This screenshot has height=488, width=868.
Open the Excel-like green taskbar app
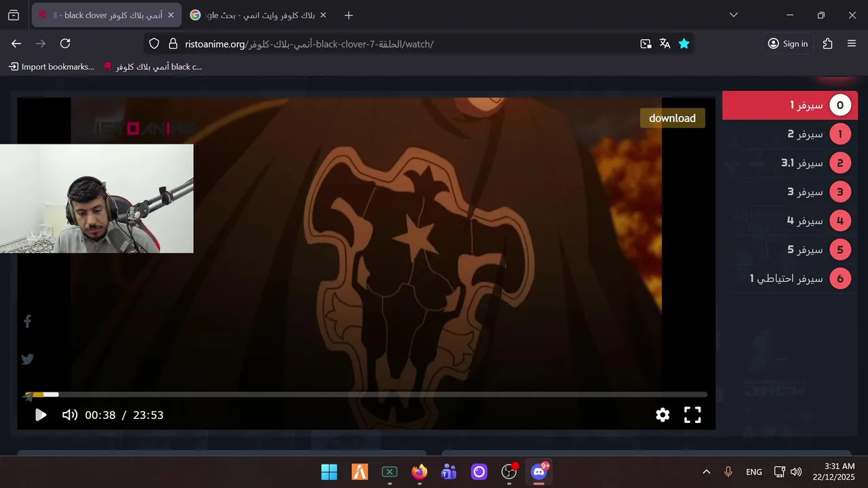pos(389,472)
